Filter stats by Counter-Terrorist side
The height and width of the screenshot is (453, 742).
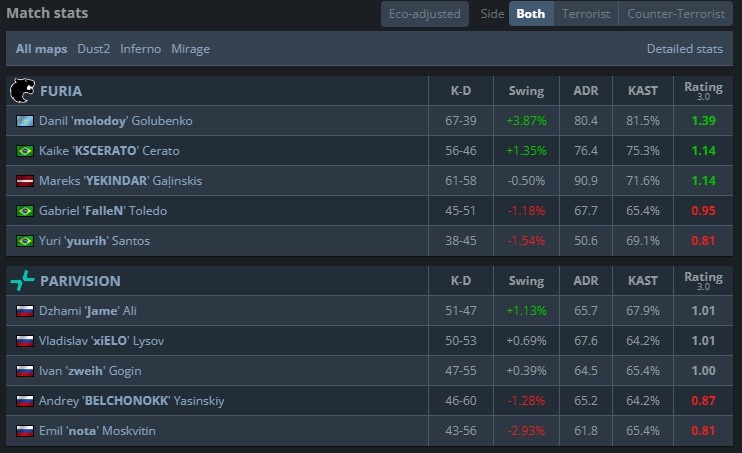[x=676, y=14]
